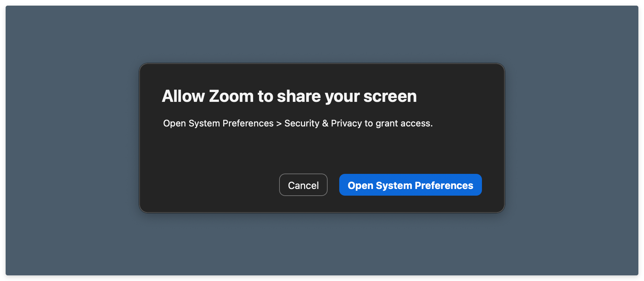
Task: Click the Security & Privacy instruction text
Action: click(298, 123)
